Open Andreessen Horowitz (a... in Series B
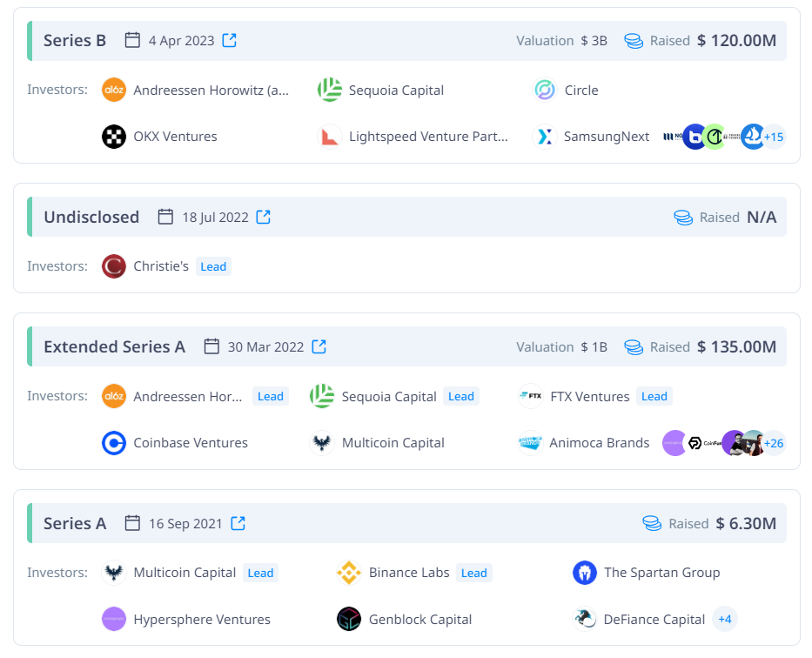The image size is (812, 658). 211,91
